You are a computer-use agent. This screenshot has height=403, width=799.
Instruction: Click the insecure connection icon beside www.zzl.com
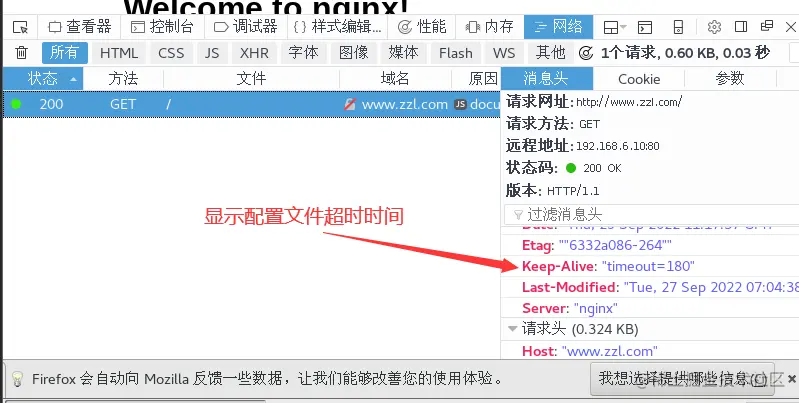tap(350, 104)
